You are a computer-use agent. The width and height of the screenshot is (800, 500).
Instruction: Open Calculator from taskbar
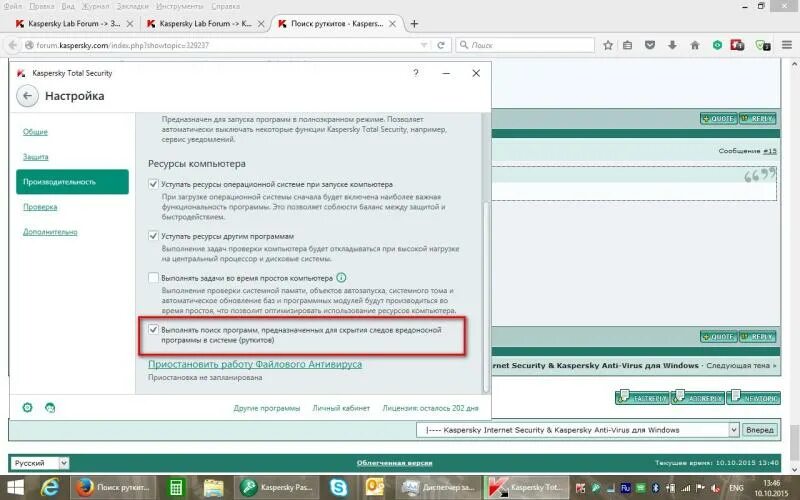click(x=176, y=487)
